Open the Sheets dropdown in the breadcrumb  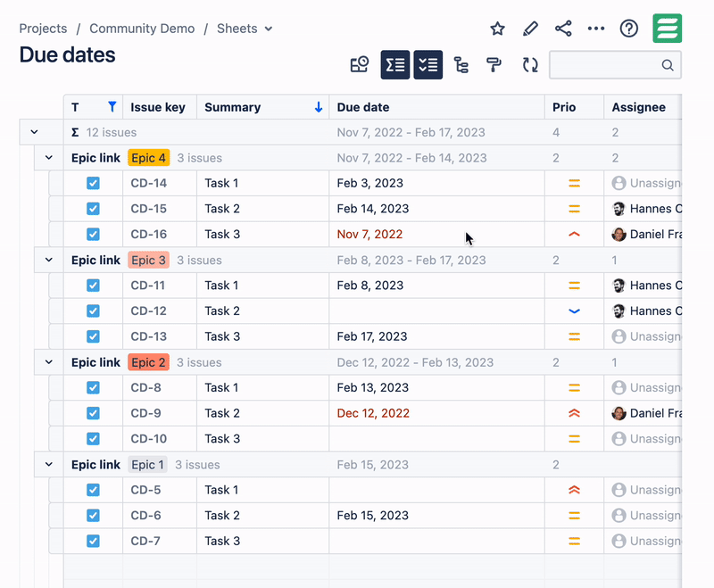tap(244, 28)
